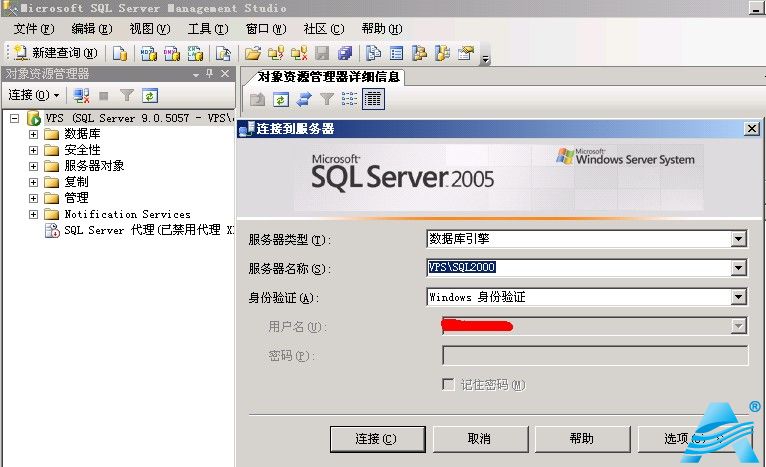The height and width of the screenshot is (467, 766).
Task: Collapse the VPS server root node
Action: pyautogui.click(x=15, y=118)
